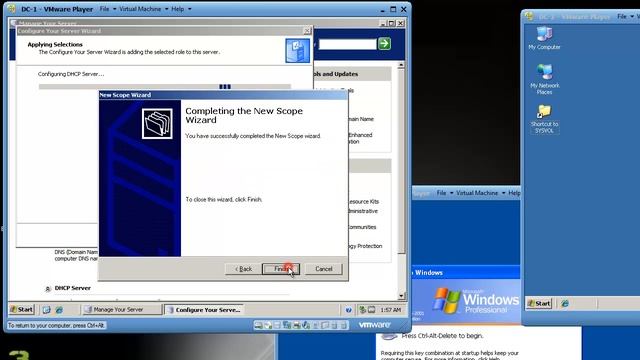Launch Internet Explorer in right VM taskbar
The width and height of the screenshot is (640, 360).
pos(565,303)
